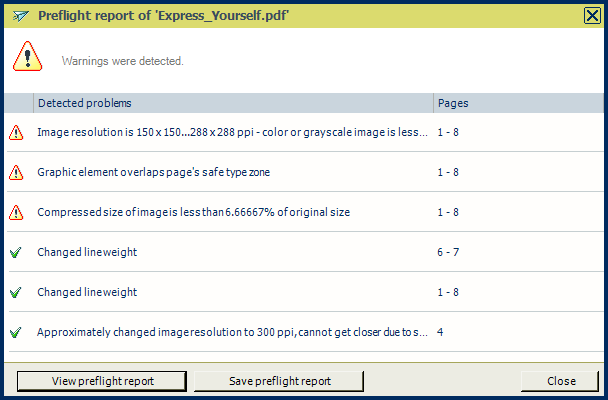Viewport: 608px width, 400px height.
Task: Select Changed lineweight text for pages 6 - 7
Action: tap(87, 252)
